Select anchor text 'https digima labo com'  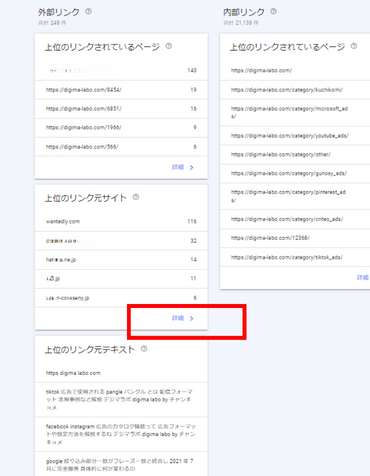(121, 373)
